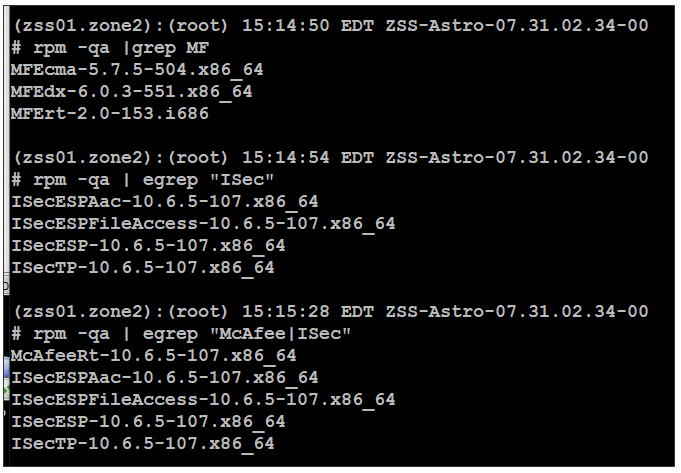Select the MFErt-2.0-153.i686 package line

click(x=110, y=114)
